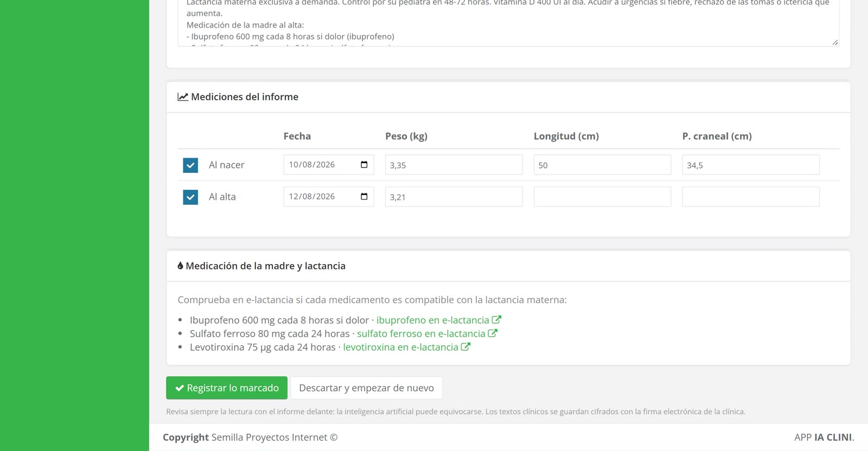
Task: Open levotiroxina en e-lactancia link
Action: click(401, 347)
